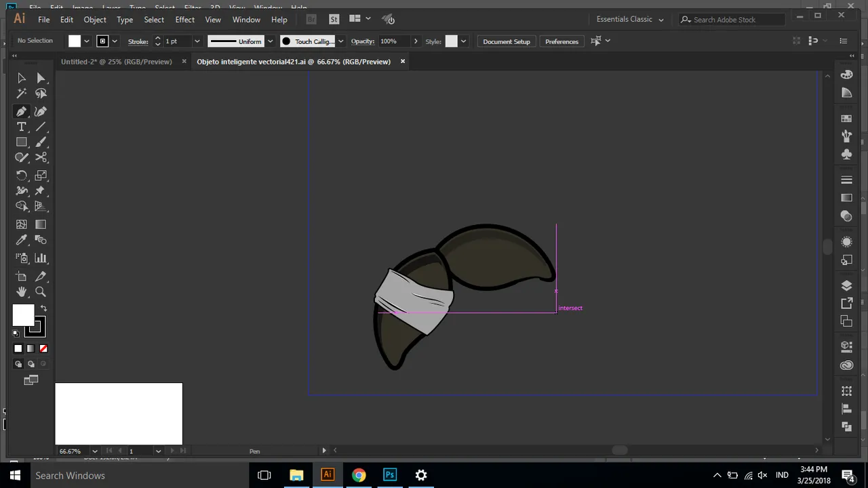Open Adobe Stock (St) icon
This screenshot has height=488, width=868.
[x=334, y=19]
